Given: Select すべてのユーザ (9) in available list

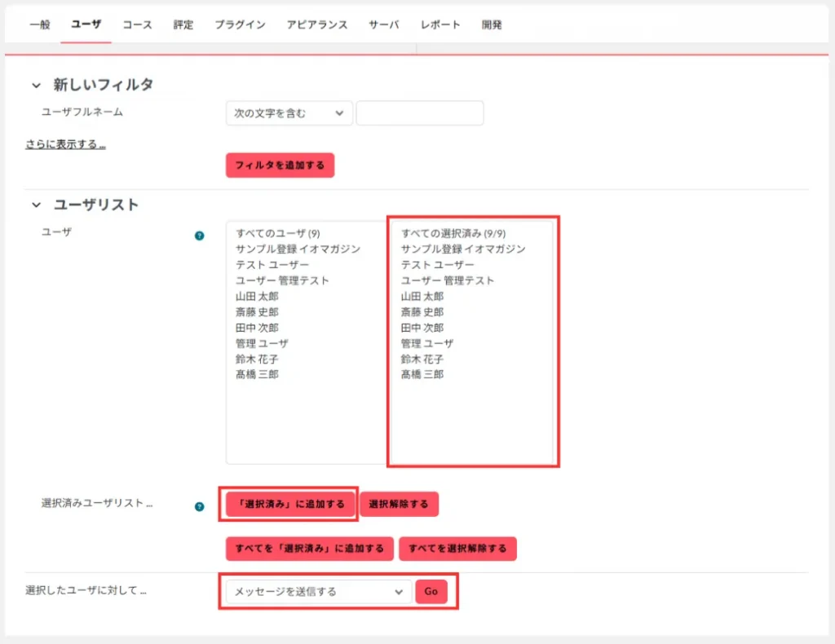Looking at the screenshot, I should coord(278,233).
